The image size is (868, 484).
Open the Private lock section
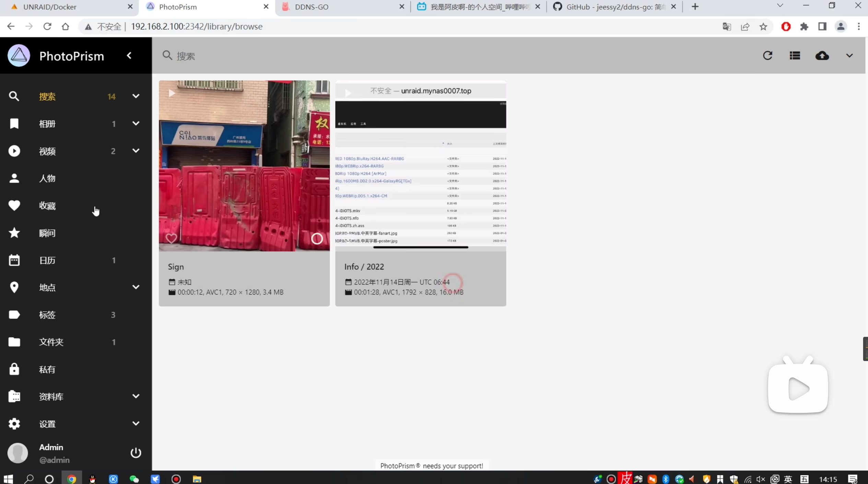click(14, 369)
